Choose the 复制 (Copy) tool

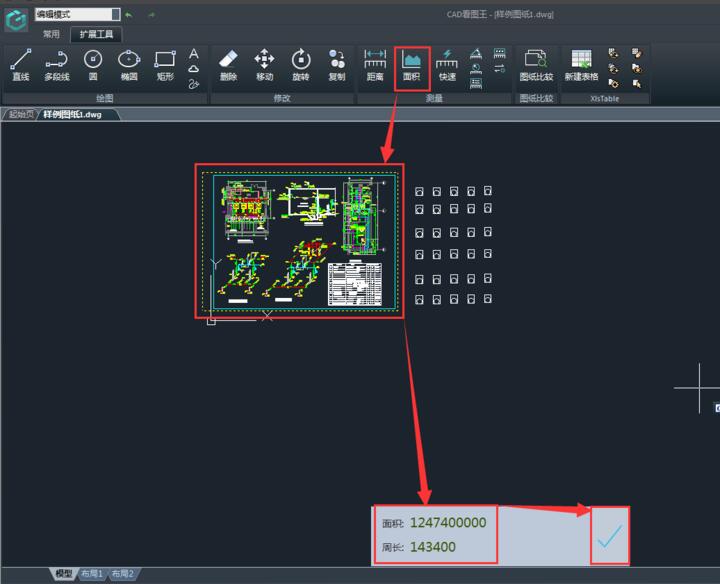(x=337, y=65)
